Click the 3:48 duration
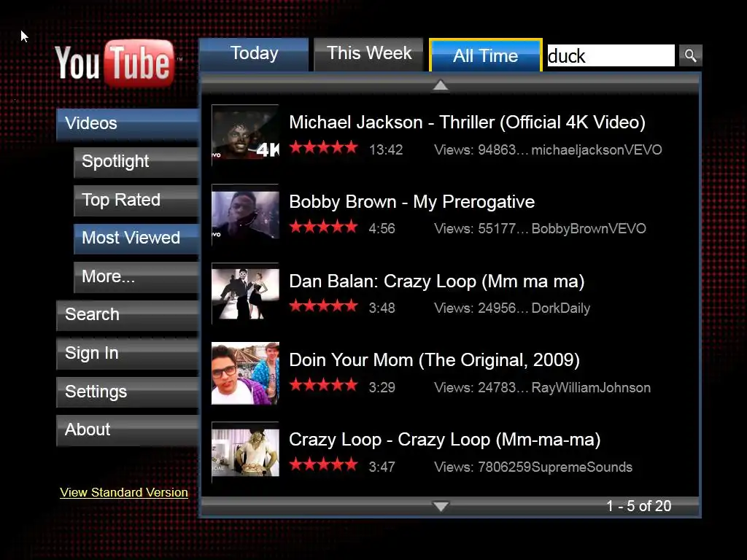 382,308
